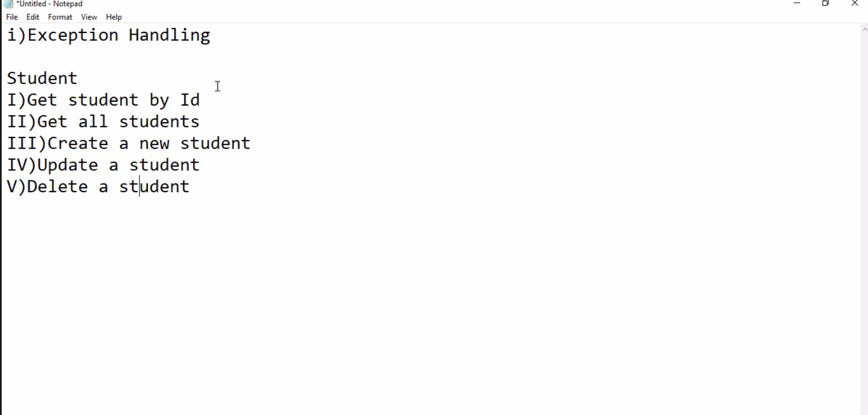The width and height of the screenshot is (868, 415).
Task: Click the text 'Get all students'
Action: click(103, 121)
